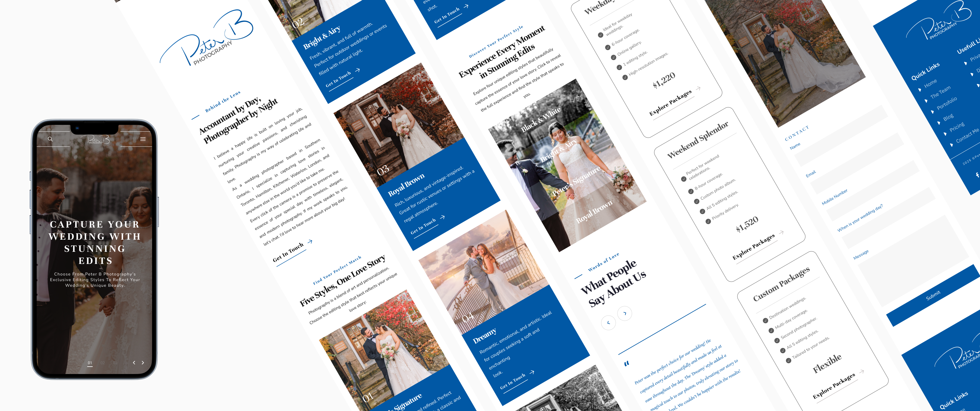The image size is (980, 411).
Task: Expand the Home quick link chevron
Action: (x=920, y=90)
